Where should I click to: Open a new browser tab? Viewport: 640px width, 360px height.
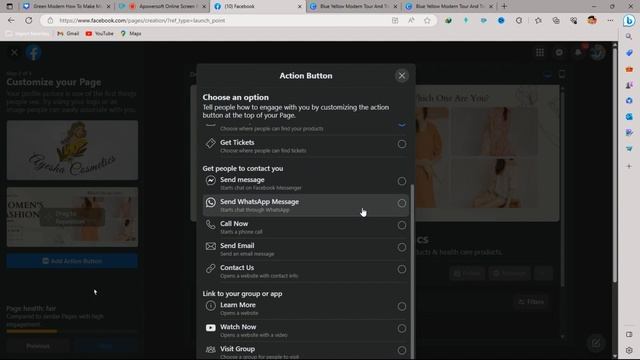[x=504, y=6]
